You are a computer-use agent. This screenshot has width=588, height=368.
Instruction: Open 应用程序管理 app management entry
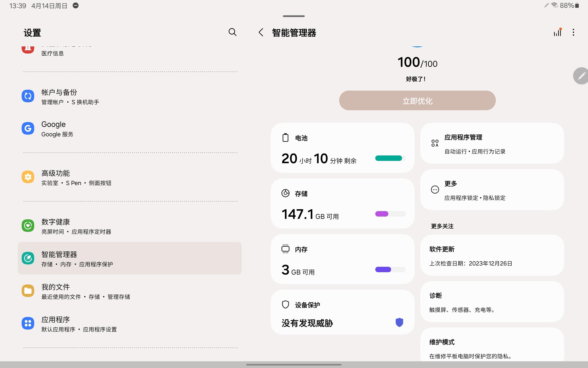coord(492,144)
